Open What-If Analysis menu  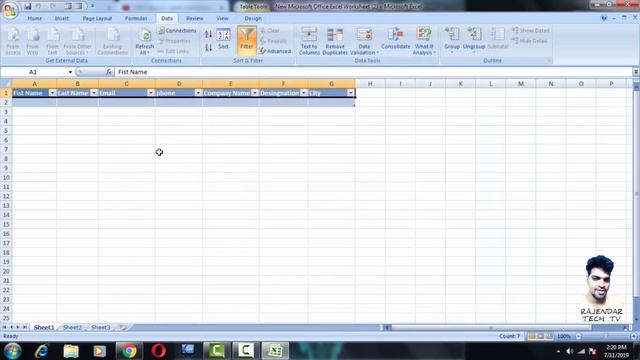tap(424, 42)
